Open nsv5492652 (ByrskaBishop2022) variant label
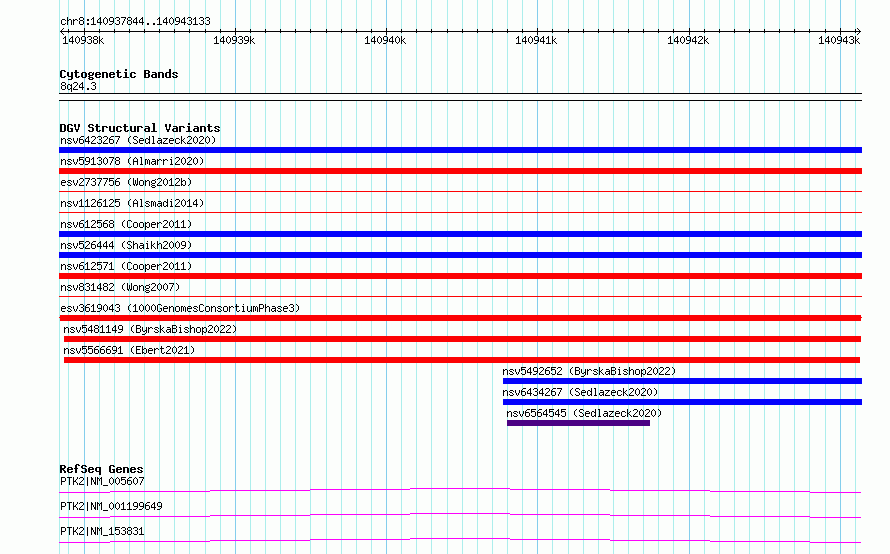Viewport: 890px width, 554px height. coord(589,371)
